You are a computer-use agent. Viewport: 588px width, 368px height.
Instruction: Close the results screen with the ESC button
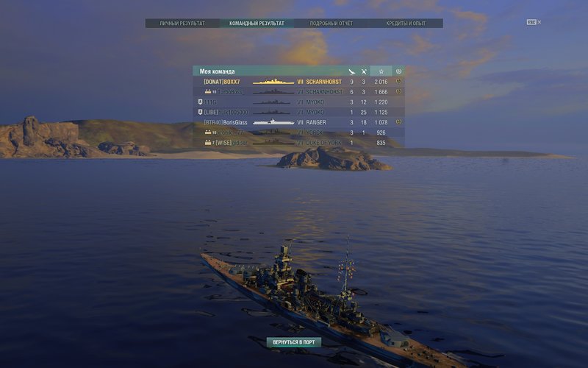(534, 22)
